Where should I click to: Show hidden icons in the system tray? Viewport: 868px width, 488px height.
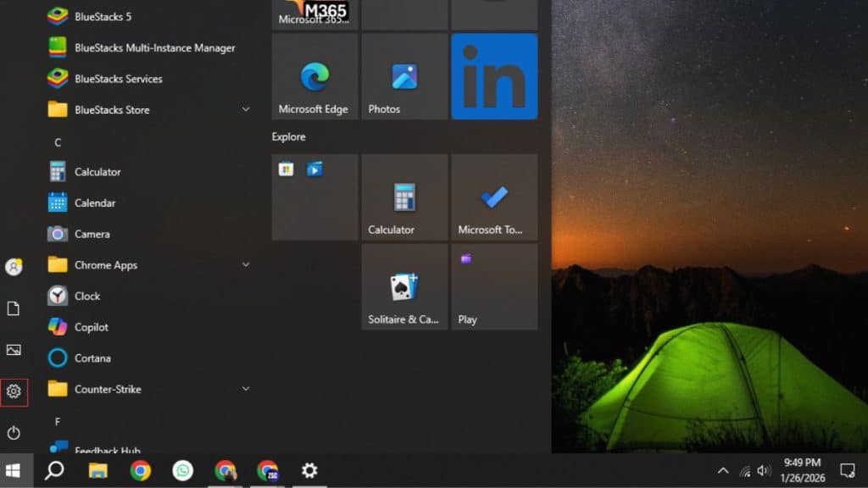click(x=723, y=471)
